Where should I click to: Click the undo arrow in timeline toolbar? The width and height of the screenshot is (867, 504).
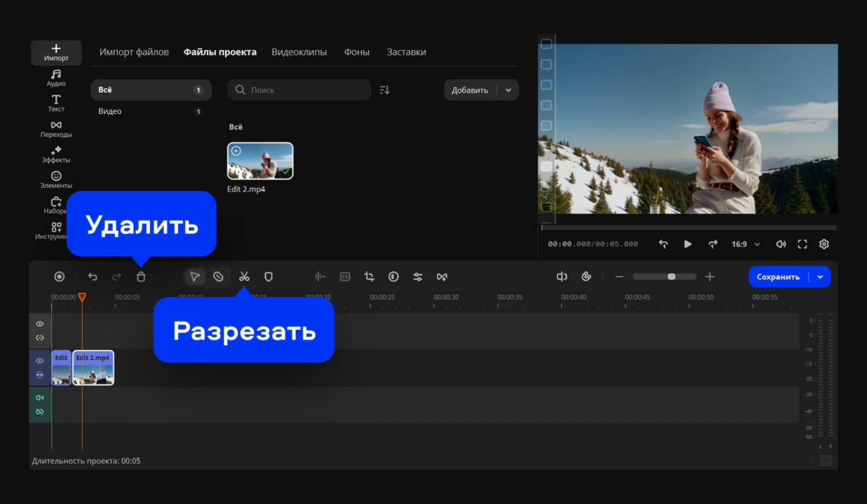pyautogui.click(x=93, y=277)
